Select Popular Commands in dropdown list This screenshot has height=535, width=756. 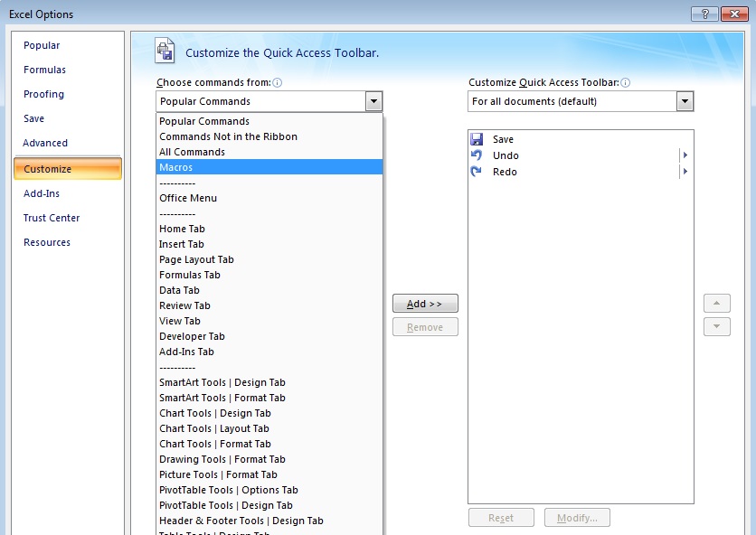(269, 121)
